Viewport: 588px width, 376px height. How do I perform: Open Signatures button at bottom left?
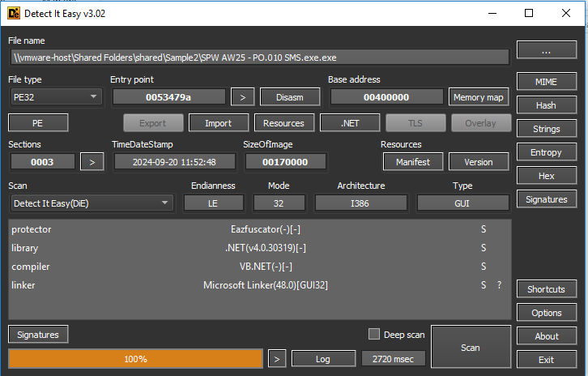pyautogui.click(x=38, y=335)
